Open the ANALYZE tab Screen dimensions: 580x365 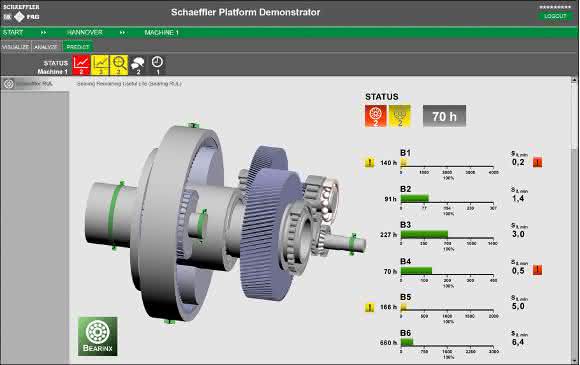pyautogui.click(x=46, y=47)
